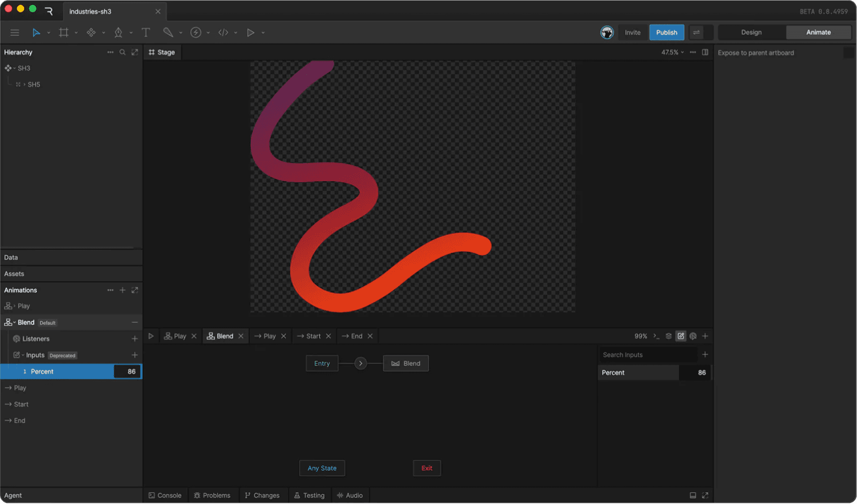This screenshot has height=504, width=857.
Task: Check Expose to parent artboard box
Action: pyautogui.click(x=848, y=53)
